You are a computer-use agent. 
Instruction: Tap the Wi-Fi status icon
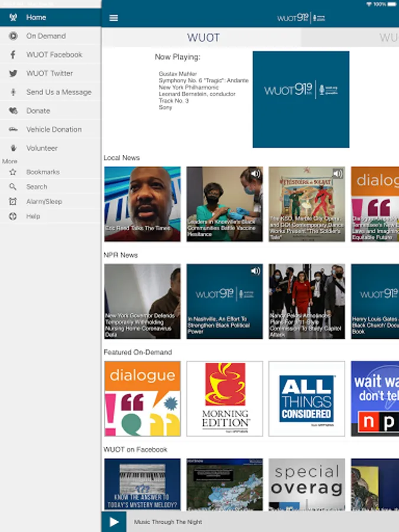pyautogui.click(x=369, y=4)
